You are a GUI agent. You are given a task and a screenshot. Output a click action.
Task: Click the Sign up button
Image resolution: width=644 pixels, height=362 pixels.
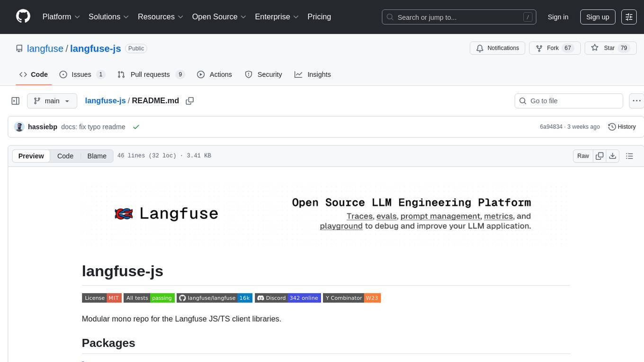tap(598, 17)
